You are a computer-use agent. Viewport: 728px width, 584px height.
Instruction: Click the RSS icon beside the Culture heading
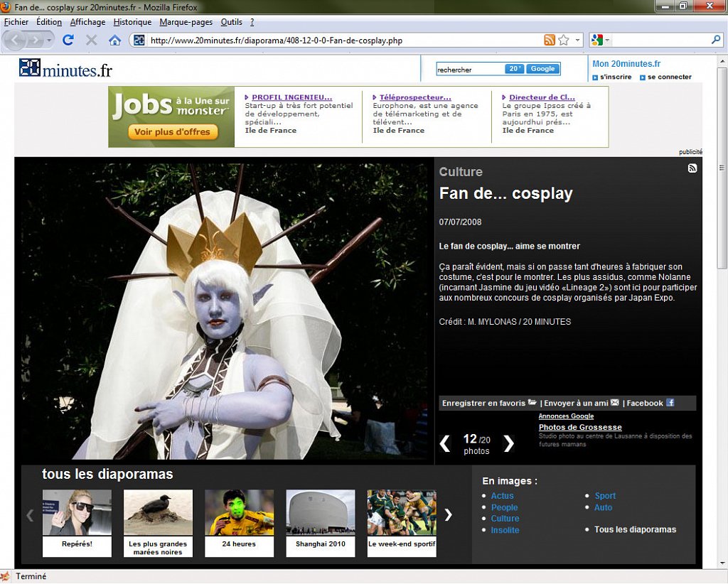click(x=692, y=168)
